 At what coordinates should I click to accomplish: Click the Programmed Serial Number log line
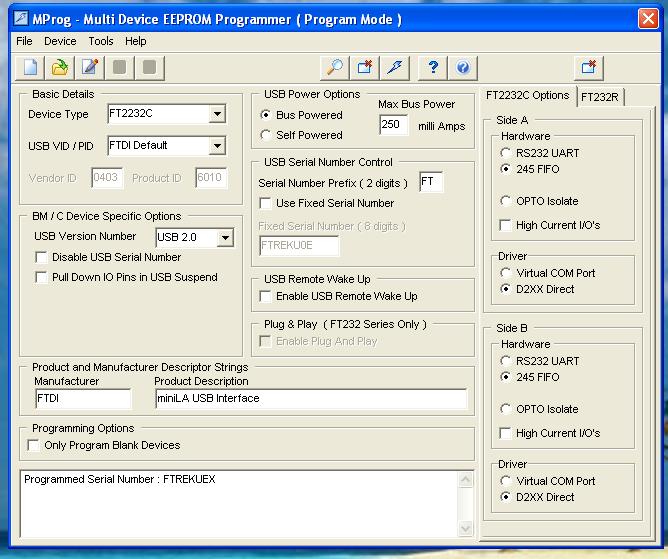pyautogui.click(x=120, y=479)
